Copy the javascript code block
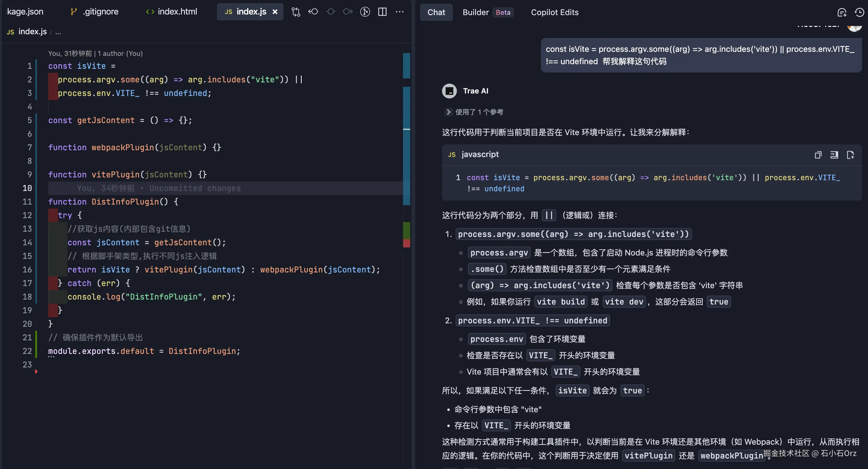Viewport: 868px width, 469px height. pos(818,155)
